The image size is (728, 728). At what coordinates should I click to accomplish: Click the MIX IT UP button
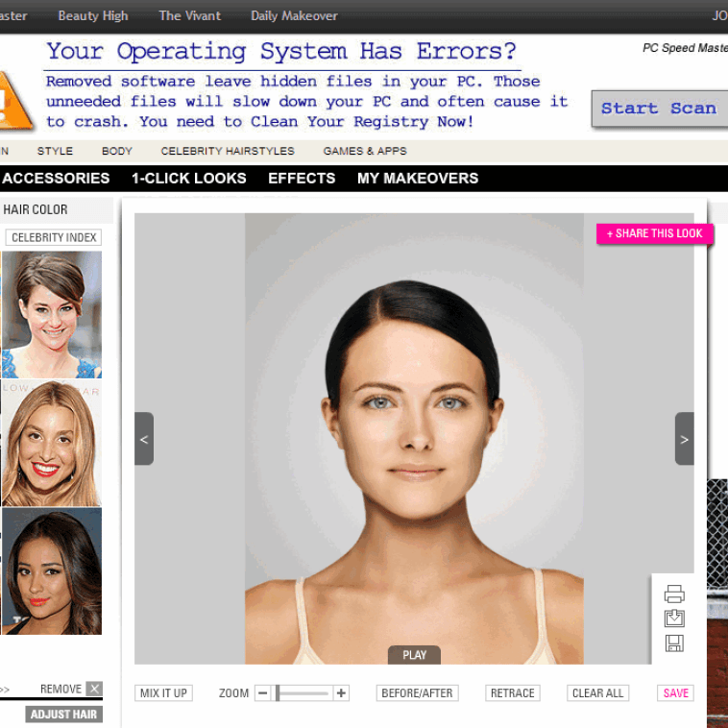[163, 692]
